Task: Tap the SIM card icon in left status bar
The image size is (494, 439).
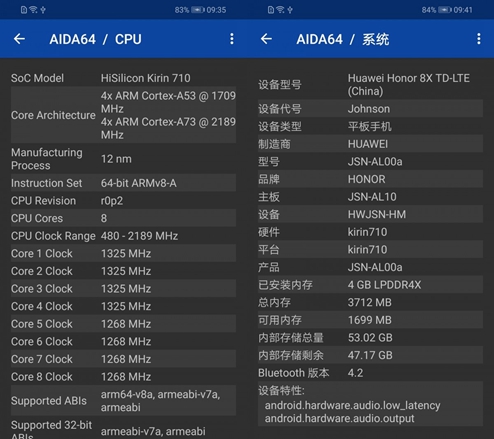Action: coord(24,10)
